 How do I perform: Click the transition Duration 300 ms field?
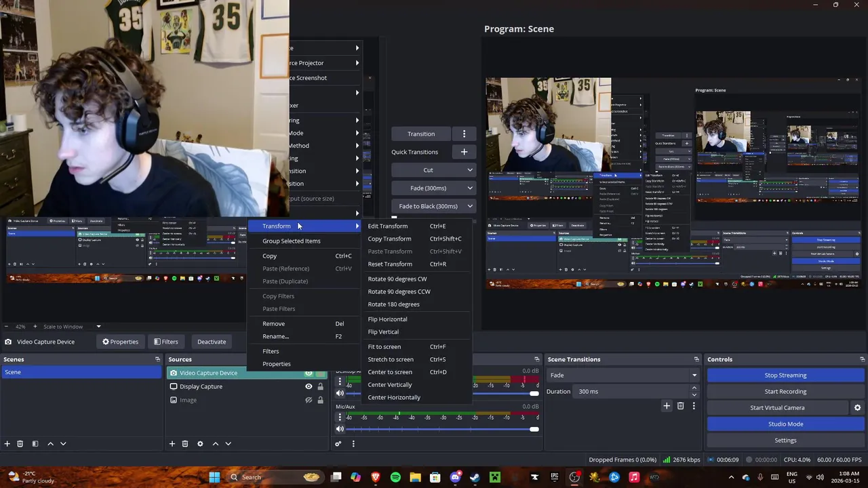pyautogui.click(x=631, y=392)
